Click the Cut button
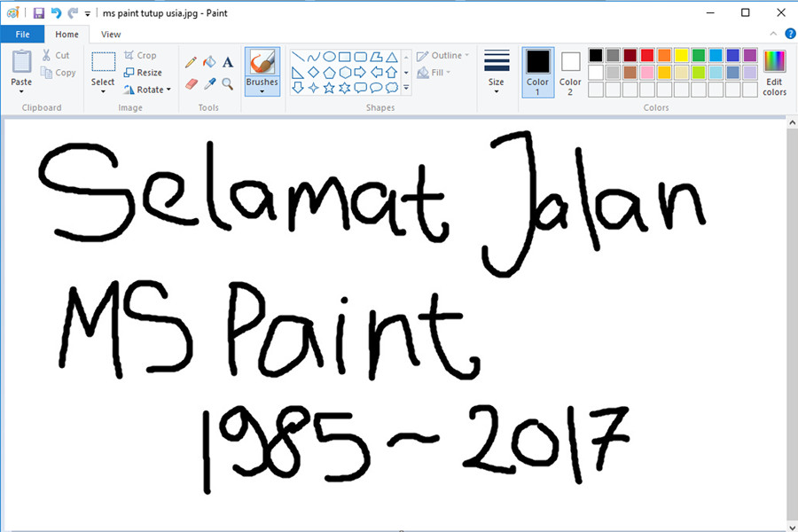 point(56,56)
